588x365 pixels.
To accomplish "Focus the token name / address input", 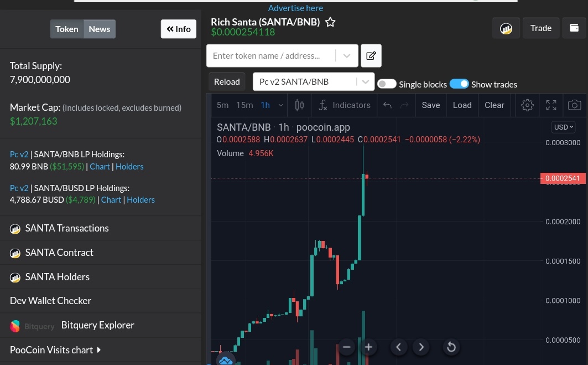I will (270, 55).
